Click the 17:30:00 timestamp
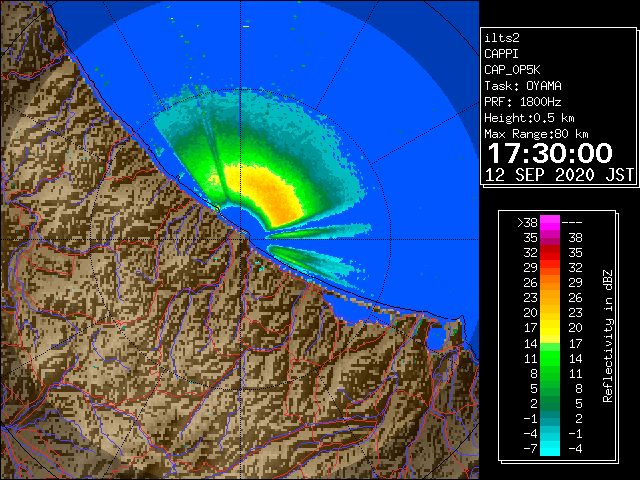The height and width of the screenshot is (480, 640). 550,153
